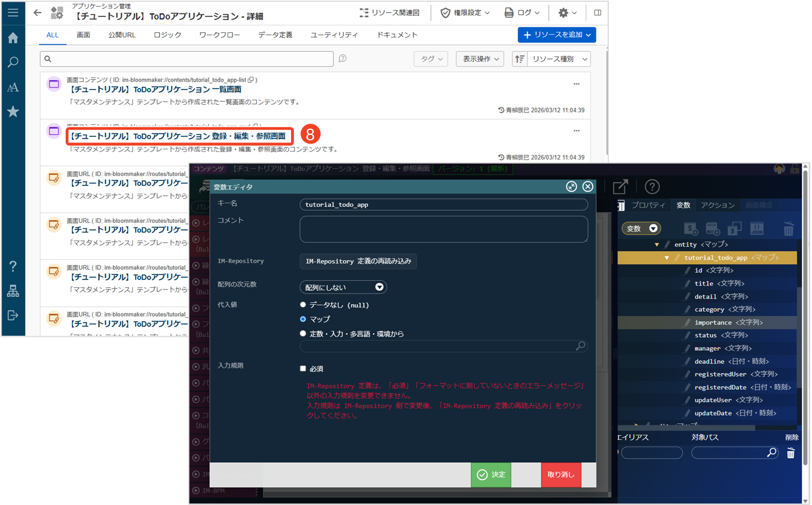Select the 定数・入力・多言語・環境から radio option

point(303,334)
